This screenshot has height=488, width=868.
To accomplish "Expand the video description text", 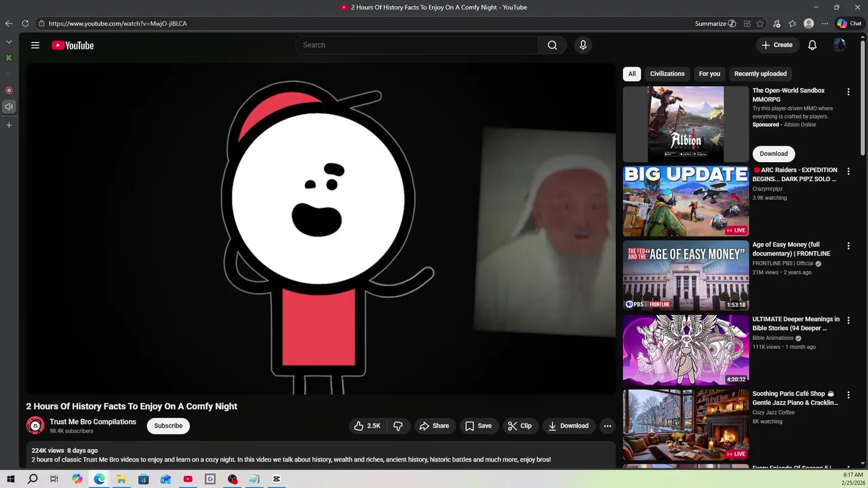I will (x=291, y=460).
